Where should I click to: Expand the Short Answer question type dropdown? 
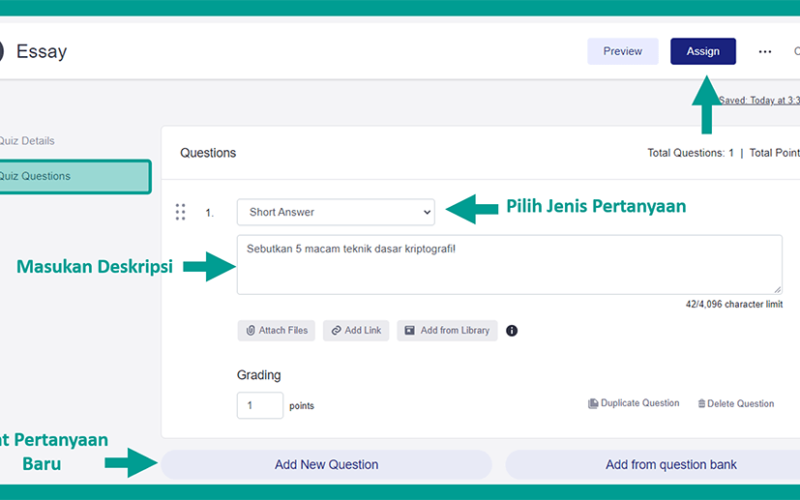coord(336,212)
